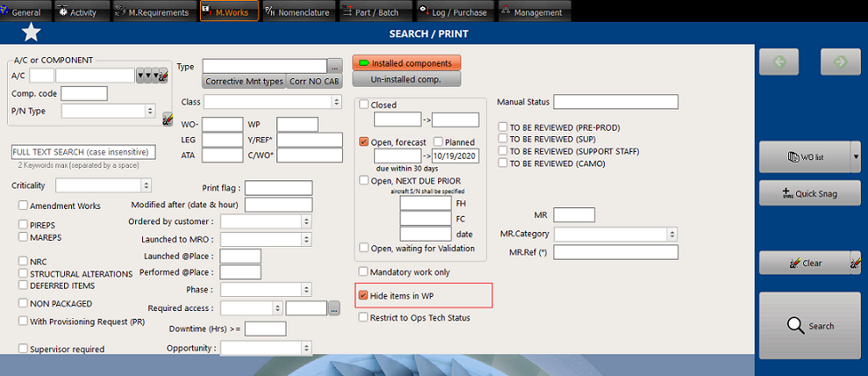Viewport: 868px width, 376px height.
Task: Click Corrective Mnt types button
Action: 244,82
